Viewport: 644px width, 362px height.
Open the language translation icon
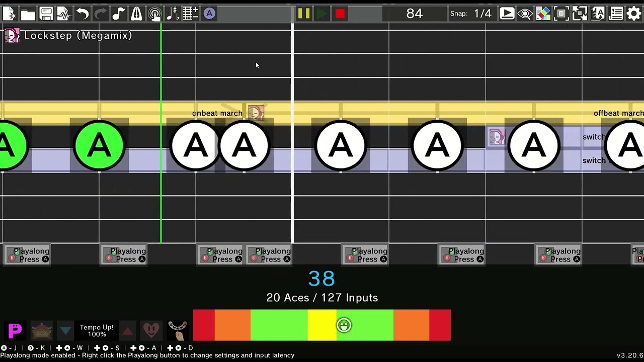[597, 14]
